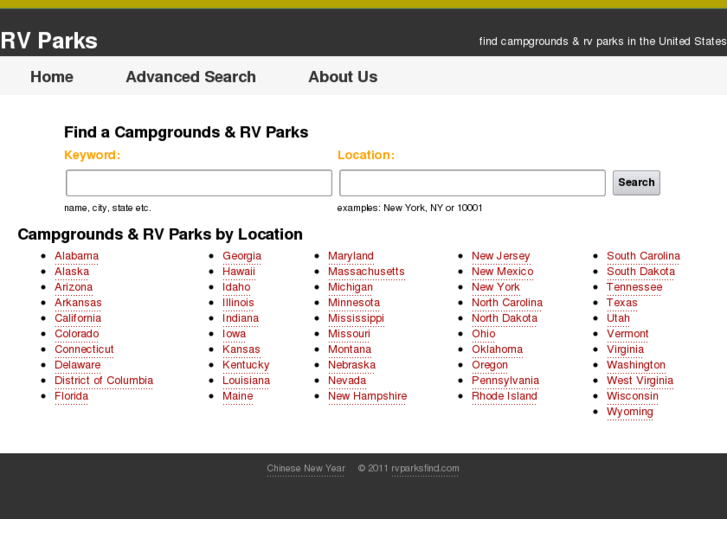Open the Alaska link
Screen dimensions: 727x545
[72, 272]
